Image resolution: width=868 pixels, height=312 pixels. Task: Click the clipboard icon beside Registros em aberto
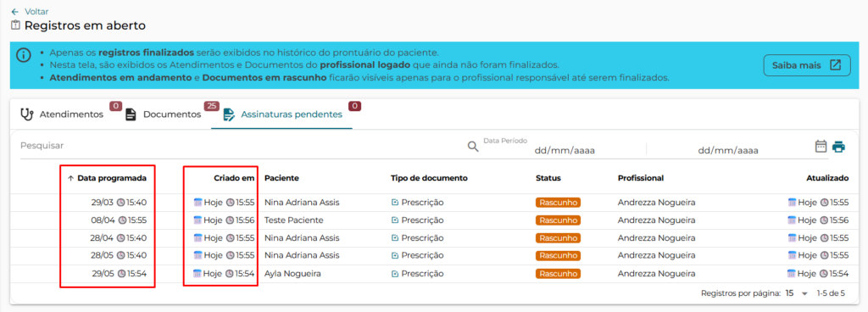(15, 25)
